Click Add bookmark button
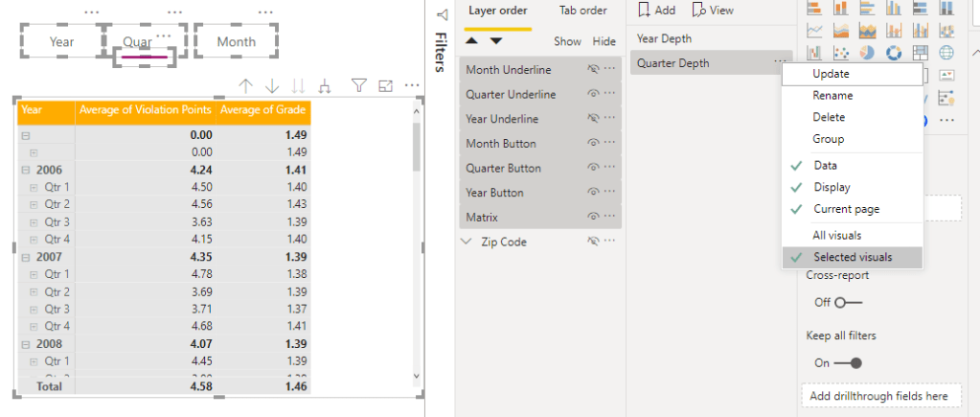This screenshot has height=417, width=980. click(x=655, y=11)
